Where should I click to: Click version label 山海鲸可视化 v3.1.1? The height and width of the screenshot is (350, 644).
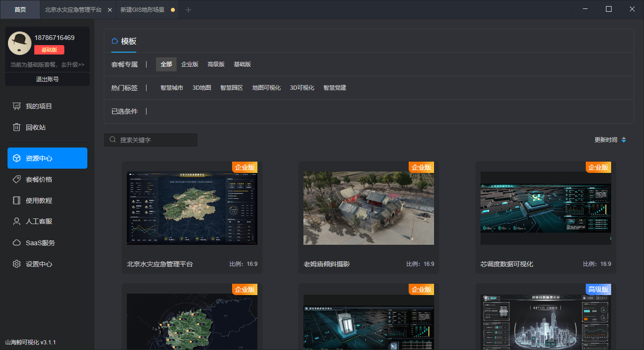31,342
